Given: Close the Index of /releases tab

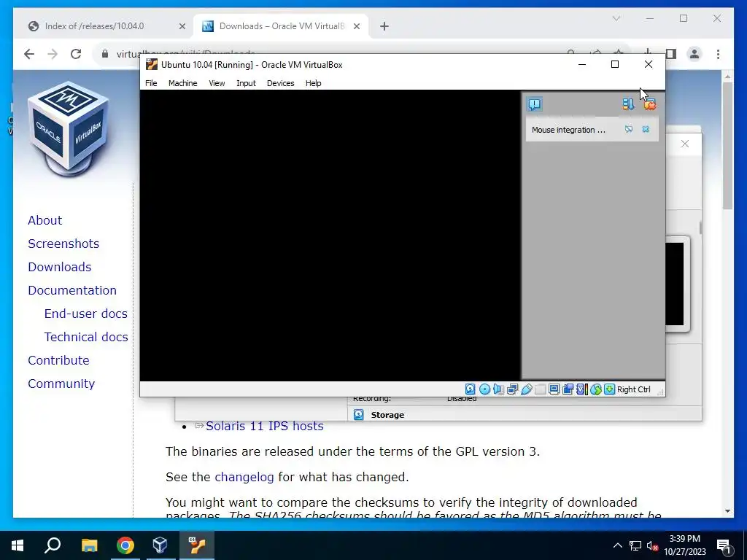Looking at the screenshot, I should click(x=182, y=26).
